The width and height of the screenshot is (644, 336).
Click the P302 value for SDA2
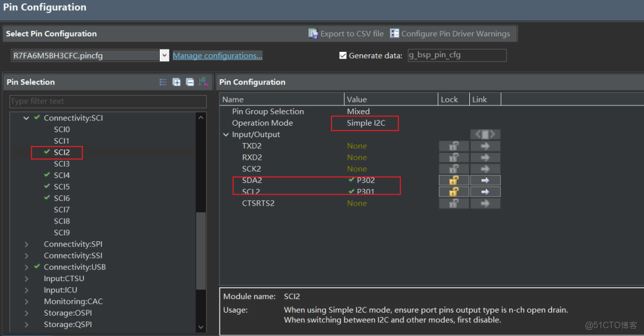tap(366, 181)
